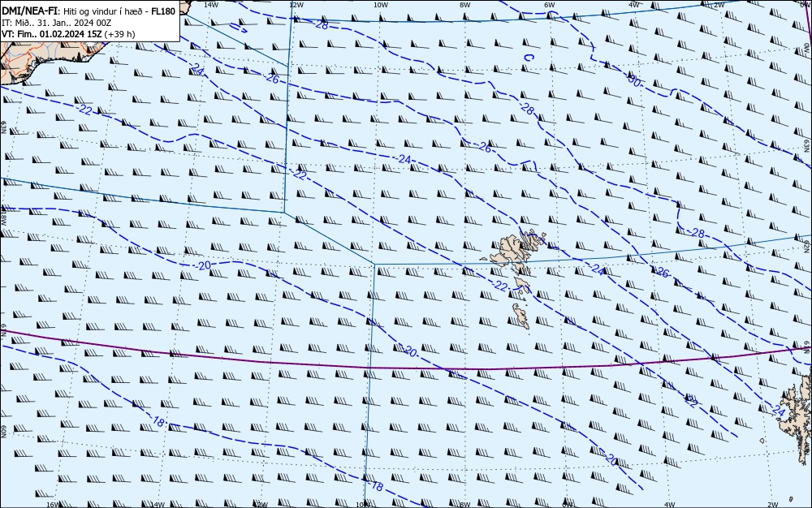Click the 10W longitude label along top edge
The image size is (812, 508).
381,4
